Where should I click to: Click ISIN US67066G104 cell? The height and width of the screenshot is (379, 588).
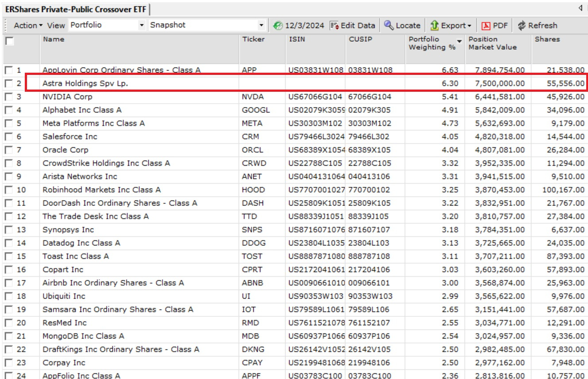(316, 97)
